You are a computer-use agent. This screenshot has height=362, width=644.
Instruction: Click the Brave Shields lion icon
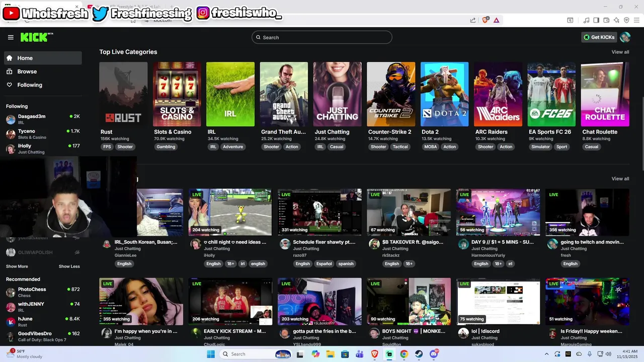(485, 20)
